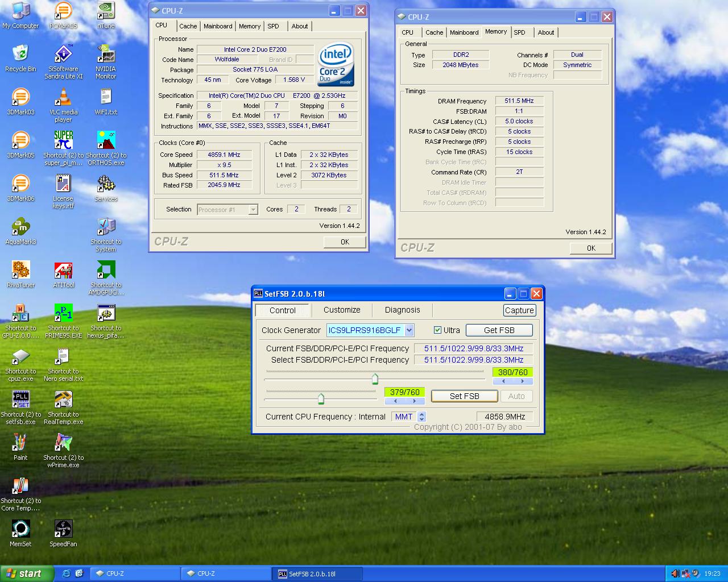The width and height of the screenshot is (728, 582).
Task: Open the wPrime.exe shortcut icon
Action: (x=63, y=451)
